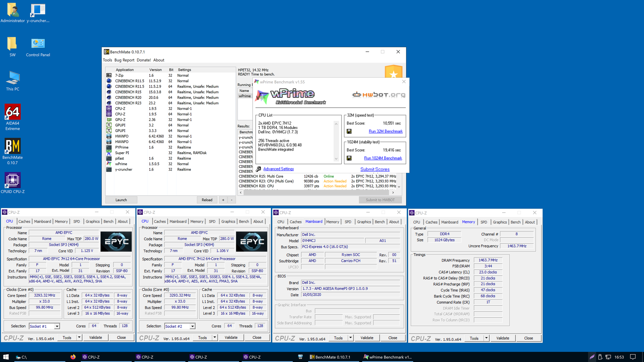Select CINEBENCH R15 icon in application list
644x362 pixels.
[109, 92]
